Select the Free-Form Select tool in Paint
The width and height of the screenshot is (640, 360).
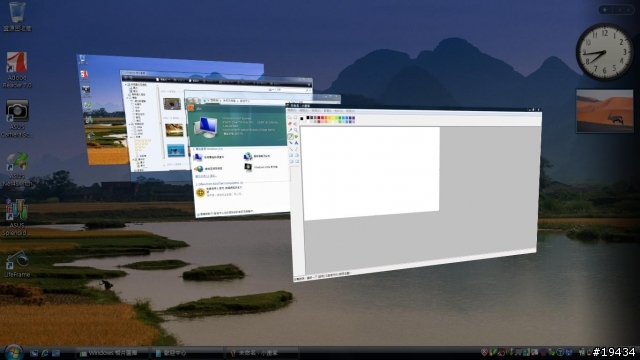pos(290,117)
